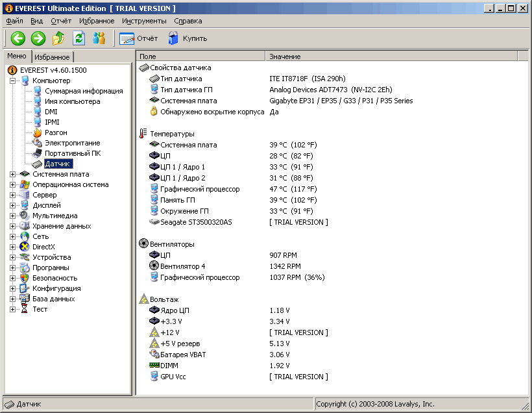Open the Отчёт report toolbar button
This screenshot has height=413, width=532.
pos(139,38)
